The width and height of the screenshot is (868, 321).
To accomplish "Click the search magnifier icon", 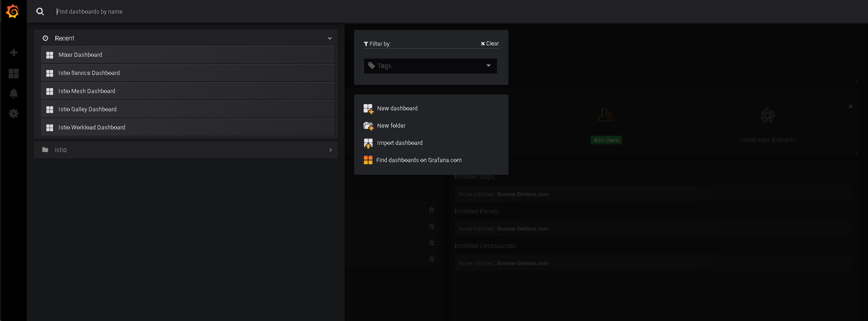I will click(40, 11).
